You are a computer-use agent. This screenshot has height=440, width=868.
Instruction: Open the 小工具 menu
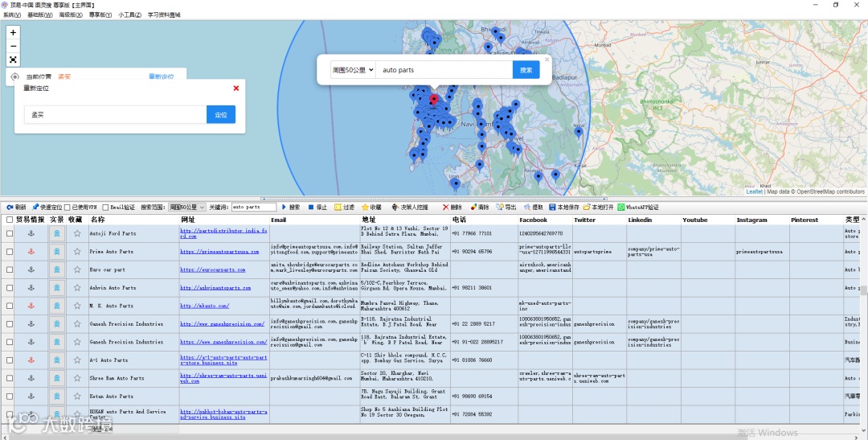pyautogui.click(x=129, y=14)
